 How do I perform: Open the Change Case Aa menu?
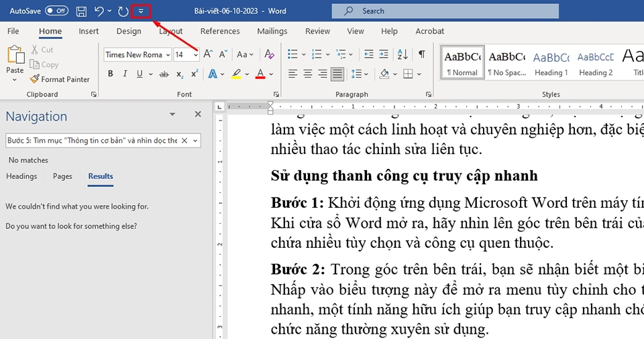245,54
